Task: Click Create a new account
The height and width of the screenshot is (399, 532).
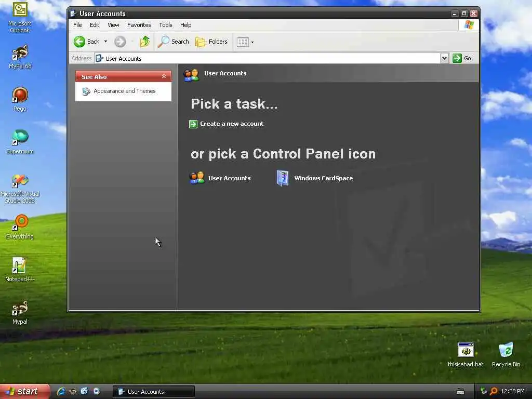Action: 232,124
